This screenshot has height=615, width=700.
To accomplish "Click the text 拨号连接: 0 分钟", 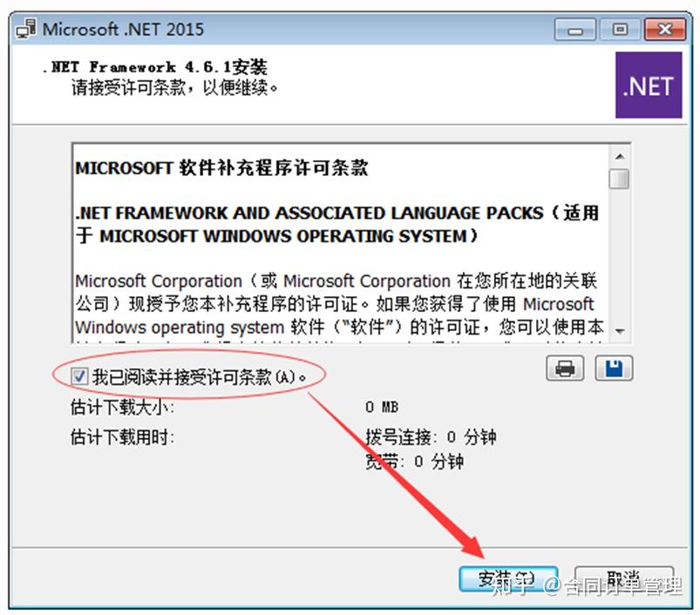I will pyautogui.click(x=431, y=437).
